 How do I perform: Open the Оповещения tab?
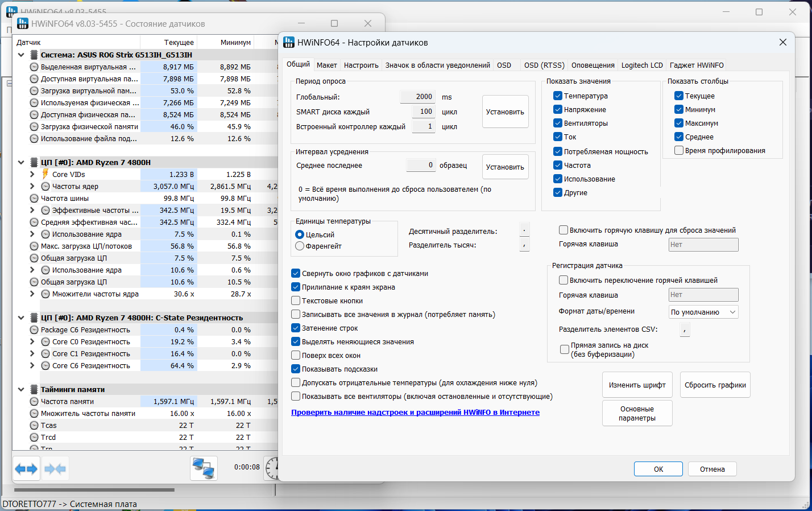[x=593, y=65]
